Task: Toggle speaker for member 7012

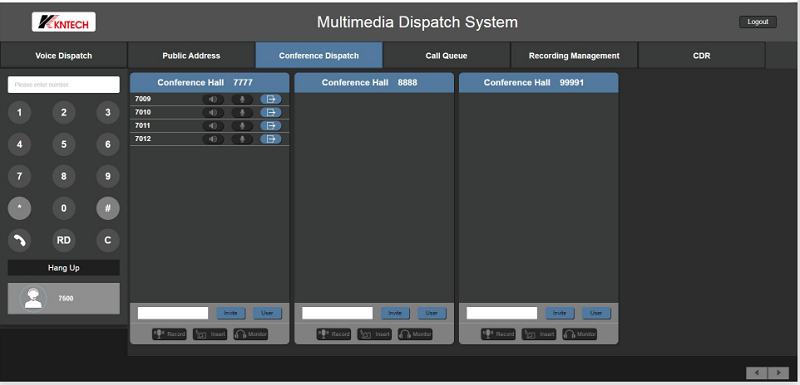Action: (x=213, y=139)
